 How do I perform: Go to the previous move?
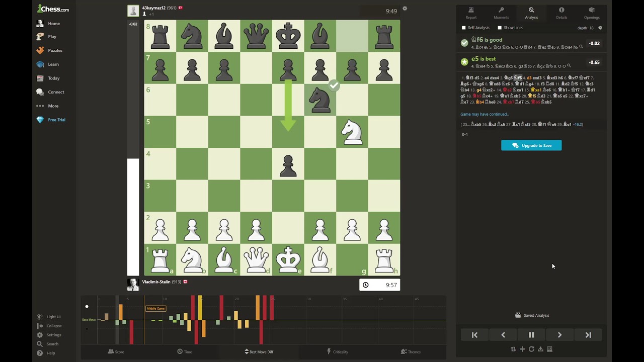coord(503,335)
